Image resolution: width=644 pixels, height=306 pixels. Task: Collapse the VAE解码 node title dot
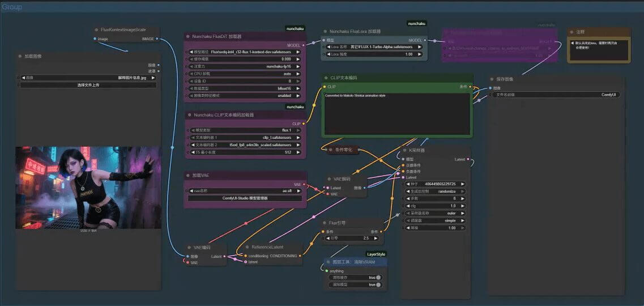[x=330, y=179]
